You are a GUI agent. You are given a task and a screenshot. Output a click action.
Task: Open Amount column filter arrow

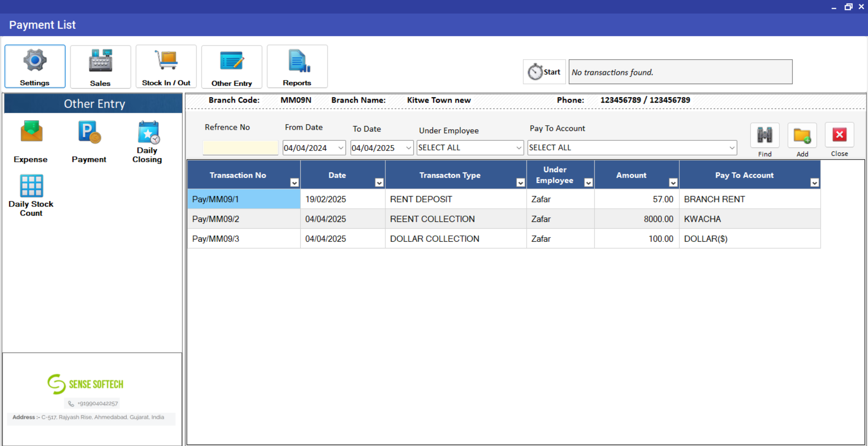pos(674,183)
